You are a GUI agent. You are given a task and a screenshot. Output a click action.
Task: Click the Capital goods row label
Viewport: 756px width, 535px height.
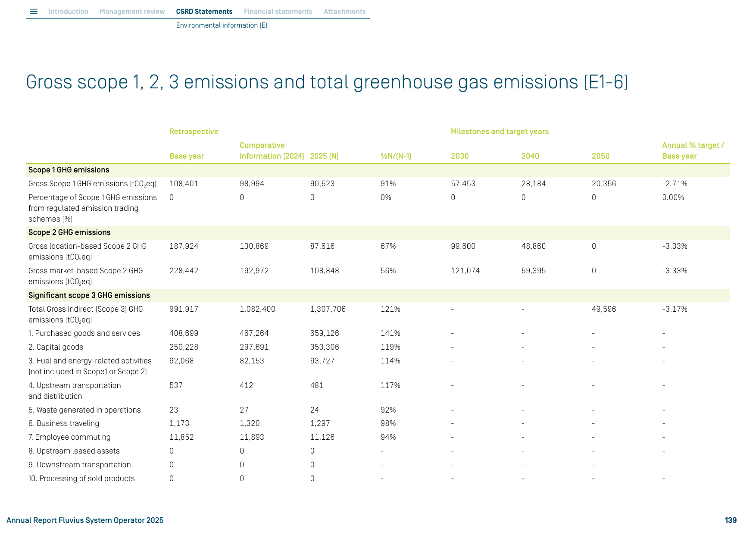[x=56, y=347]
